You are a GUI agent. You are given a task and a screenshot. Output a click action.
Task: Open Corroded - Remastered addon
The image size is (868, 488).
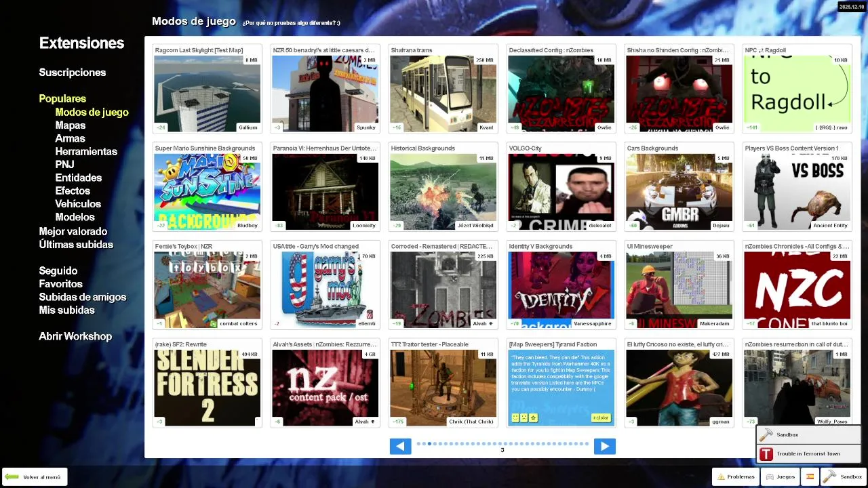[x=443, y=285]
